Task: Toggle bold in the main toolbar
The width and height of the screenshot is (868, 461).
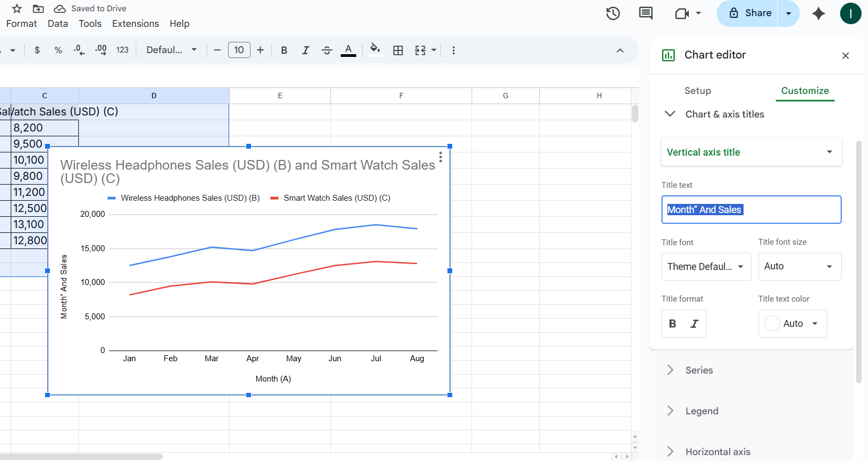Action: coord(284,50)
